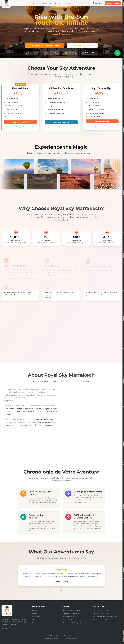Show previous testimonial with left chevron

tap(55, 591)
